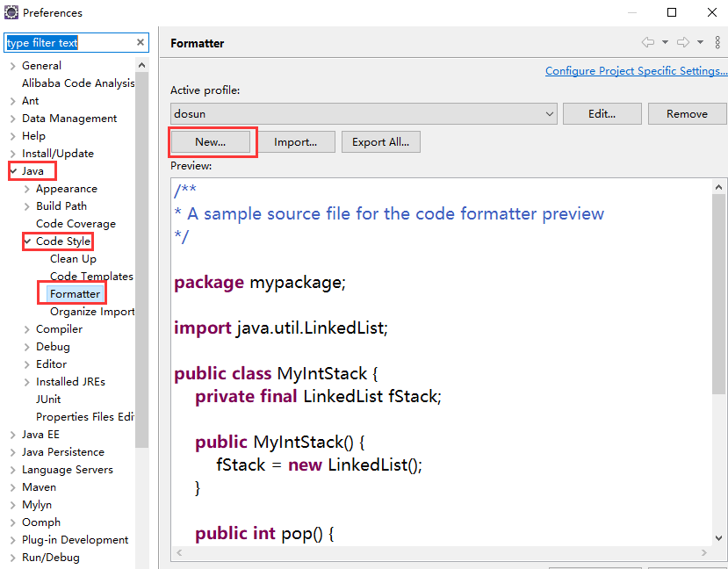
Task: Click the New profile button
Action: pyautogui.click(x=211, y=141)
